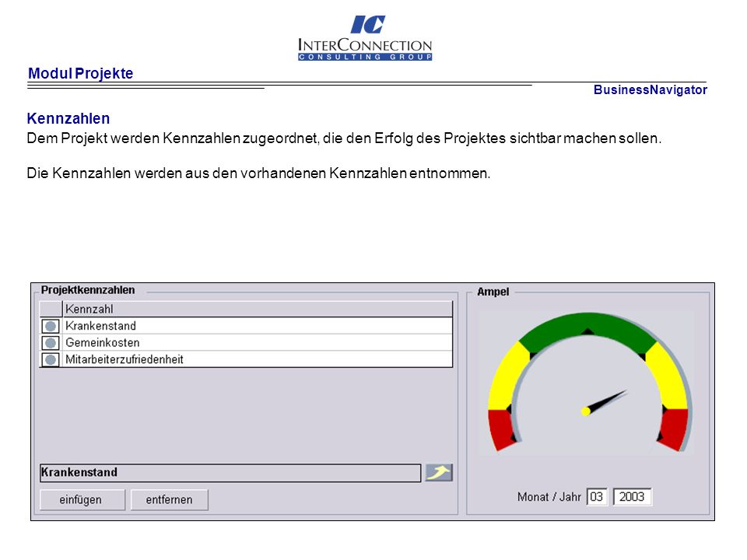Click the Krankenstand input field below the table
Image resolution: width=747 pixels, height=560 pixels.
[230, 473]
